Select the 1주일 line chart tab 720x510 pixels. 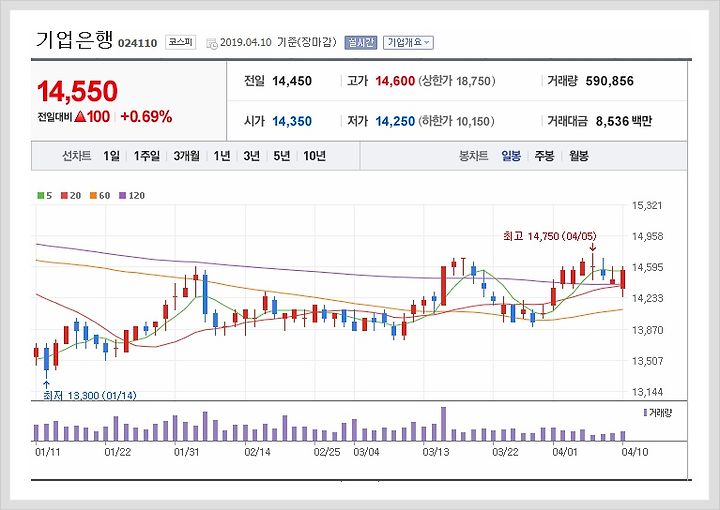coord(146,156)
